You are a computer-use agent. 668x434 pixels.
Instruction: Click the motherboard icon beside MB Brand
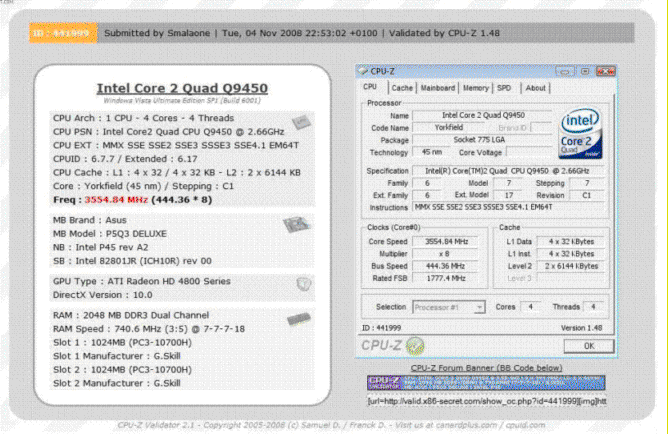click(x=297, y=224)
